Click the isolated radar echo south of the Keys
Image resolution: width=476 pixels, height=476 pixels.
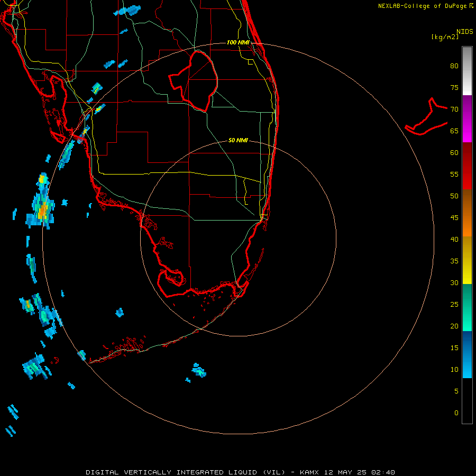(198, 370)
